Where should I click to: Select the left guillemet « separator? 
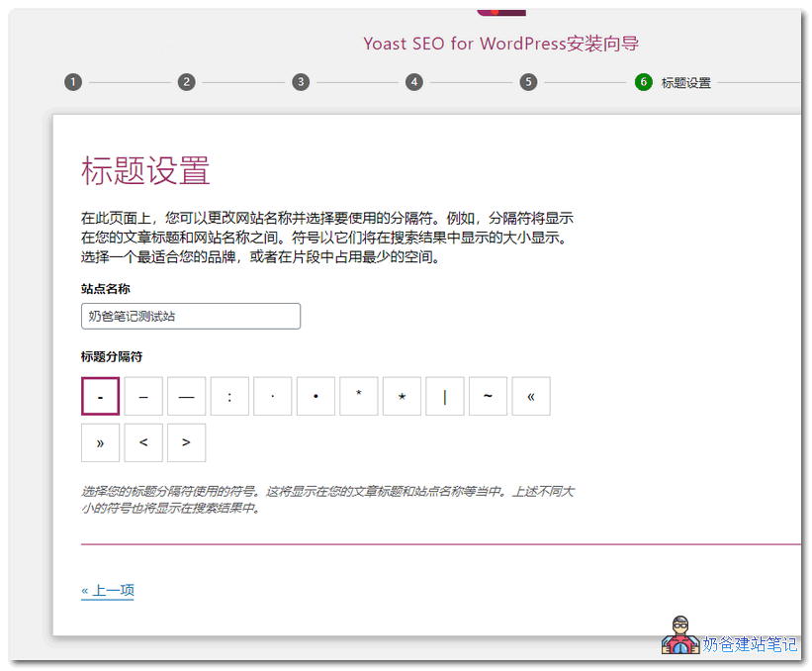tap(531, 396)
